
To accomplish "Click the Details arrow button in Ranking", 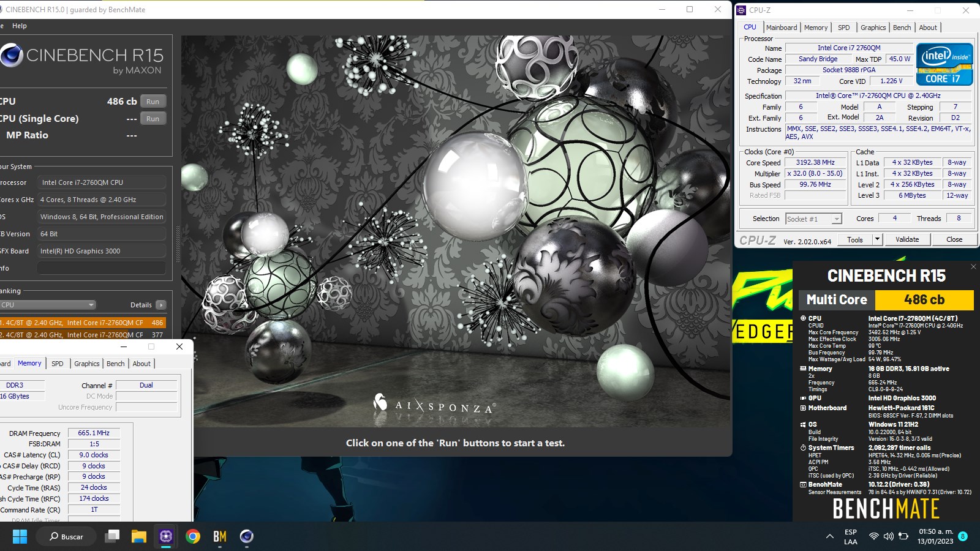I will tap(161, 305).
